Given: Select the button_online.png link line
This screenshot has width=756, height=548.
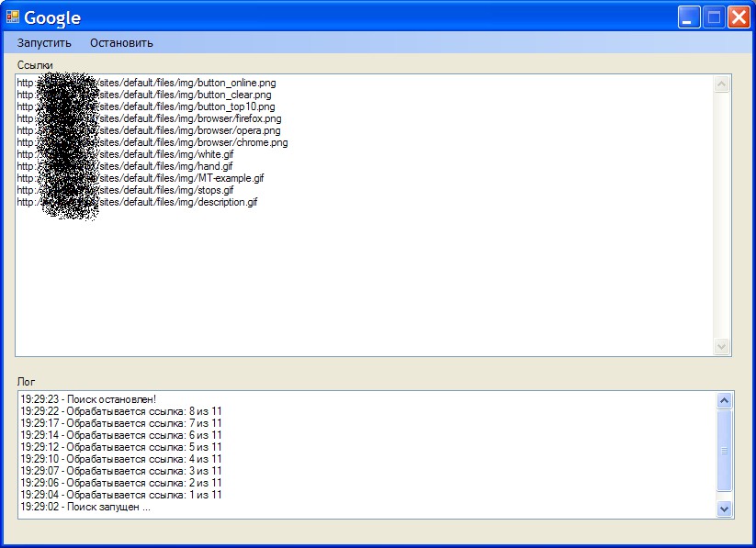Looking at the screenshot, I should 147,83.
